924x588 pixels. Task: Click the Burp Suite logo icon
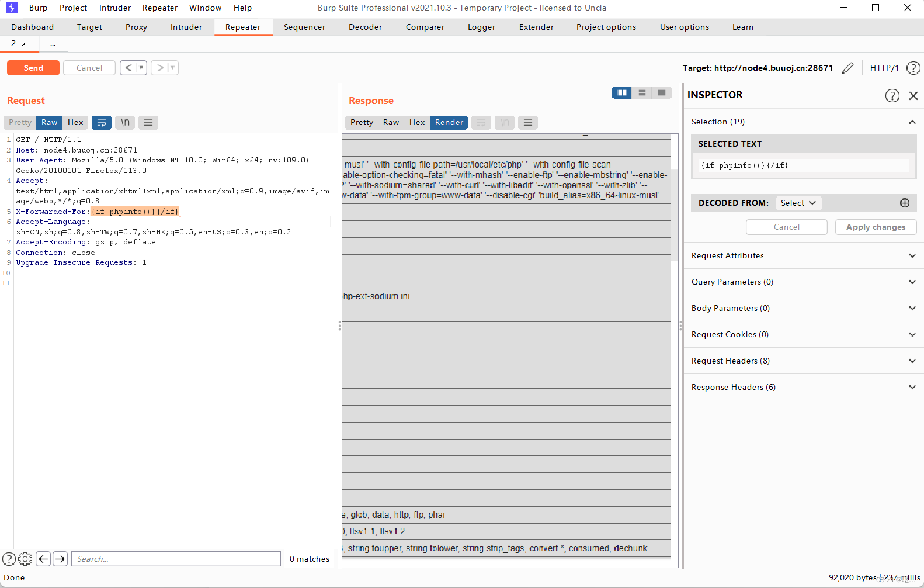(x=12, y=8)
